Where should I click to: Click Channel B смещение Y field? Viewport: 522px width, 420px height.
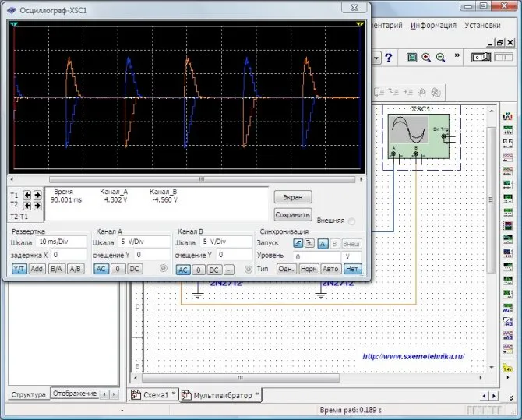235,255
